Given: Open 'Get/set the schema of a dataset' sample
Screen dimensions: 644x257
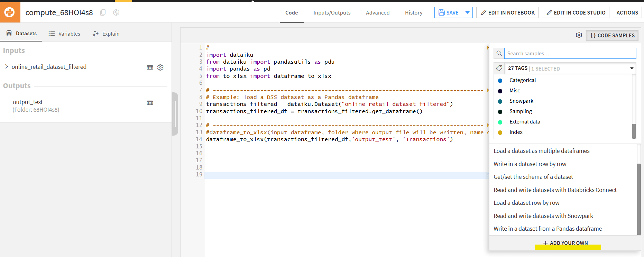Looking at the screenshot, I should pyautogui.click(x=533, y=177).
